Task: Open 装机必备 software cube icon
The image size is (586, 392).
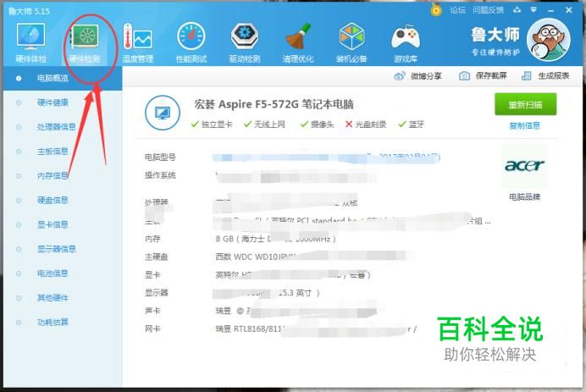Action: point(351,42)
